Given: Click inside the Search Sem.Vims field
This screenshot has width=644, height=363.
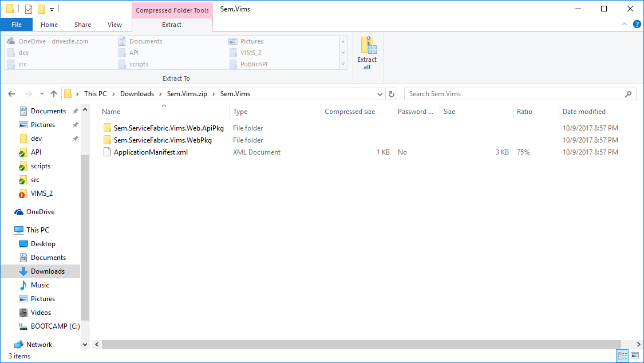Looking at the screenshot, I should (x=504, y=93).
